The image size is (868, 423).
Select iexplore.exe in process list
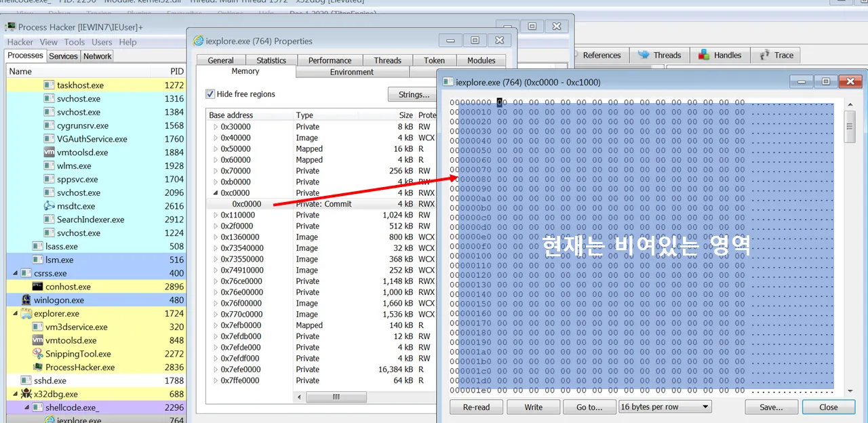click(95, 420)
